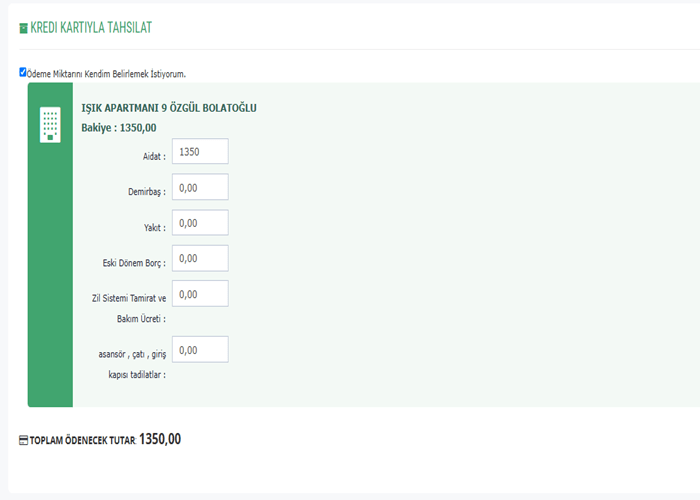Screen dimensions: 700x500
Task: Click the 'Eski Dönem Borç :' label
Action: 134,263
